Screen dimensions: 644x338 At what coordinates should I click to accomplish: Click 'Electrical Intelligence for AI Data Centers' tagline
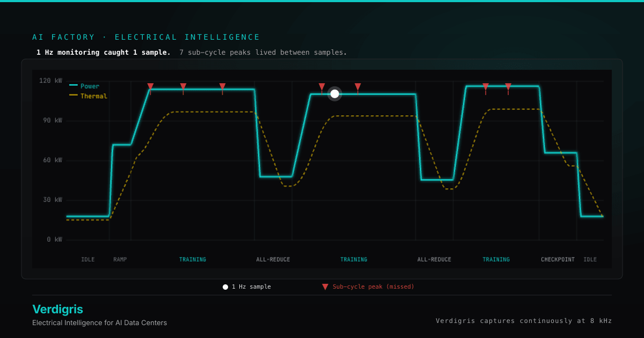(99, 323)
